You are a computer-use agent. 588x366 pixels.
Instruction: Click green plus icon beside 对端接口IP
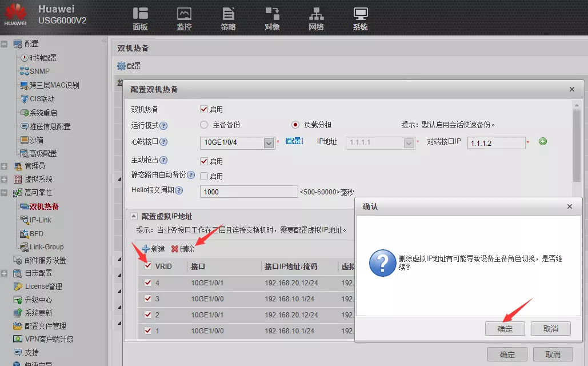point(543,141)
